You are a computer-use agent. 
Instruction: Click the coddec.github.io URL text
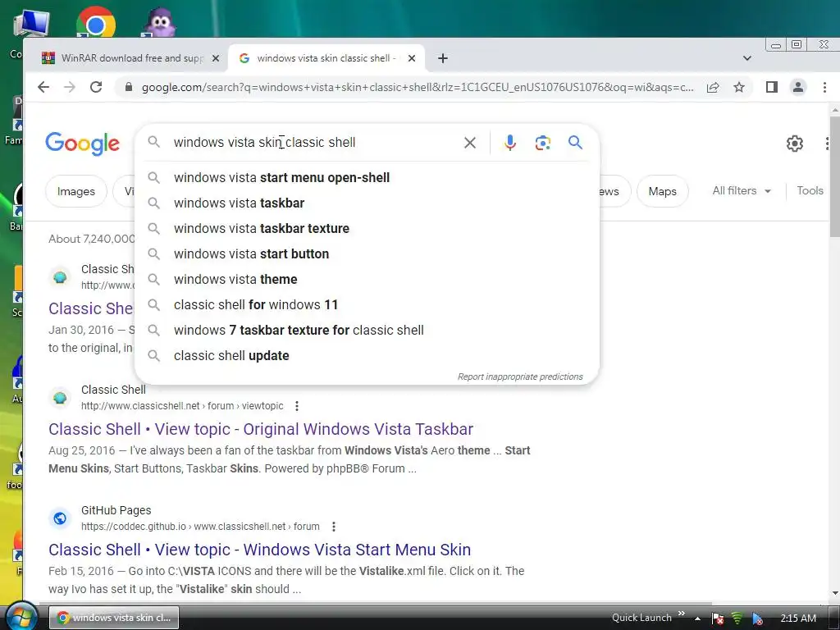point(200,527)
